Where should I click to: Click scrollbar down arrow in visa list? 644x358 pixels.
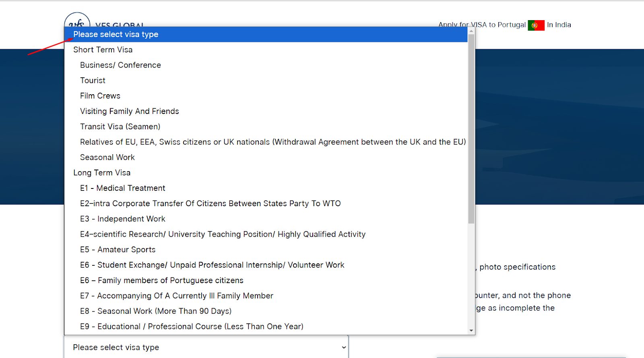pyautogui.click(x=471, y=331)
